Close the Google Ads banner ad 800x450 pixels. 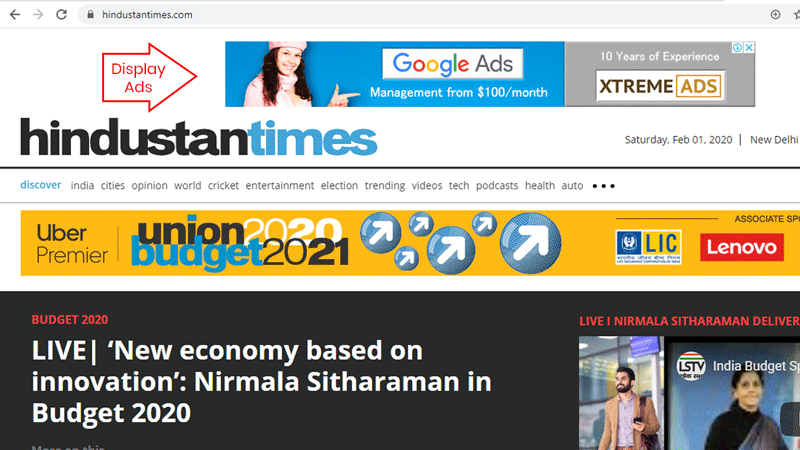tap(749, 47)
